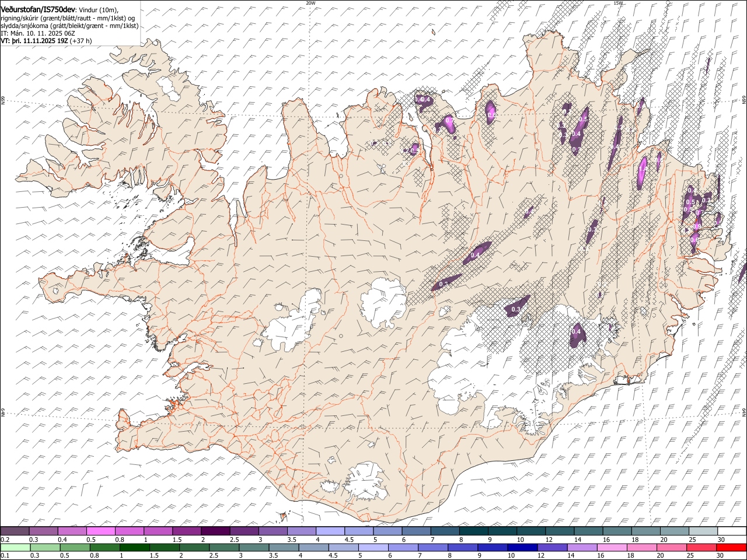Pick the lower row swatch labeled 3
747x560 pixels.
click(x=253, y=547)
